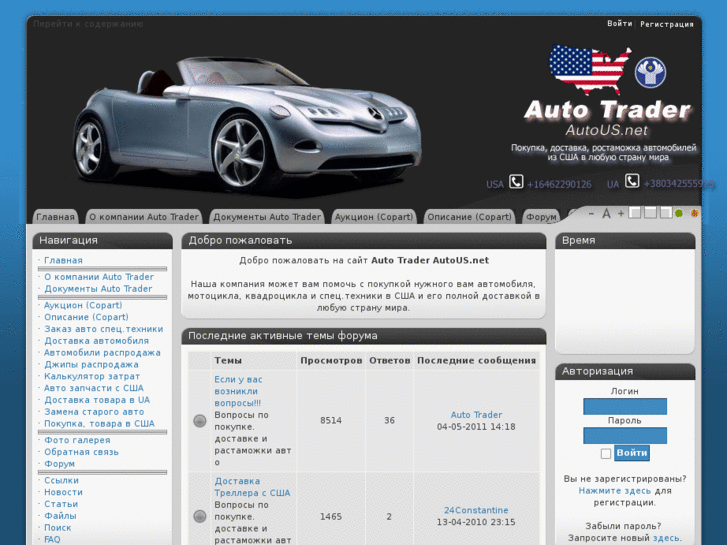Click topic status icon for 'Доставка Треллера с США'

[200, 516]
